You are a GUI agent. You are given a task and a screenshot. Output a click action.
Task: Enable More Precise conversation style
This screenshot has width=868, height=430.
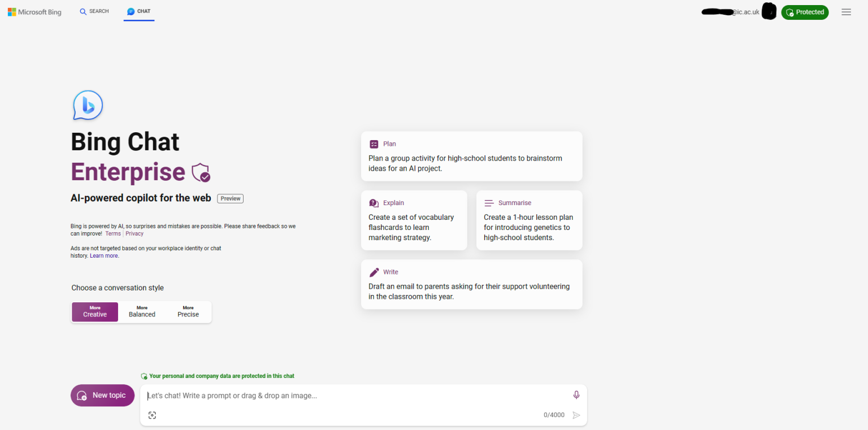click(x=188, y=312)
